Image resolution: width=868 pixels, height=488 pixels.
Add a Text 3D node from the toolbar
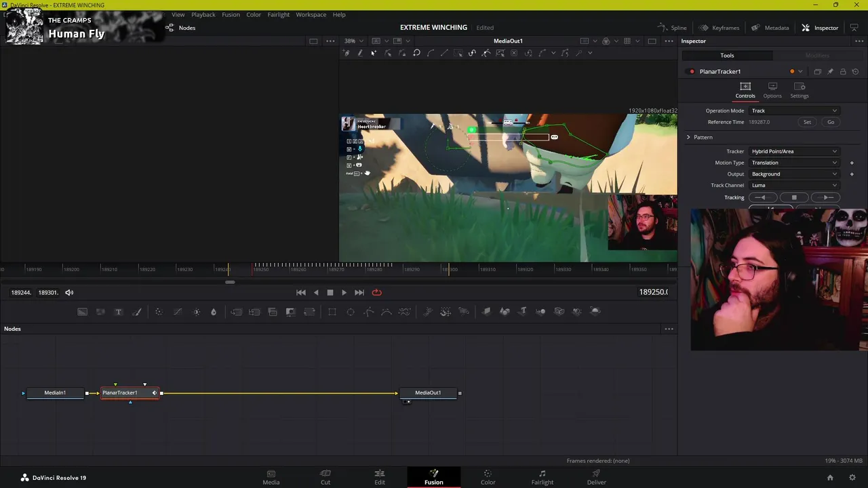[x=523, y=312]
